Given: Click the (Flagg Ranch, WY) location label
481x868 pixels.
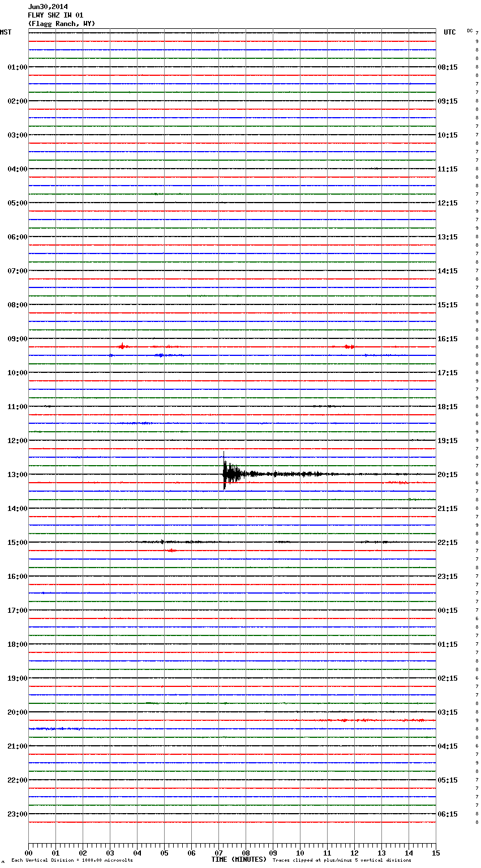Looking at the screenshot, I should click(61, 24).
